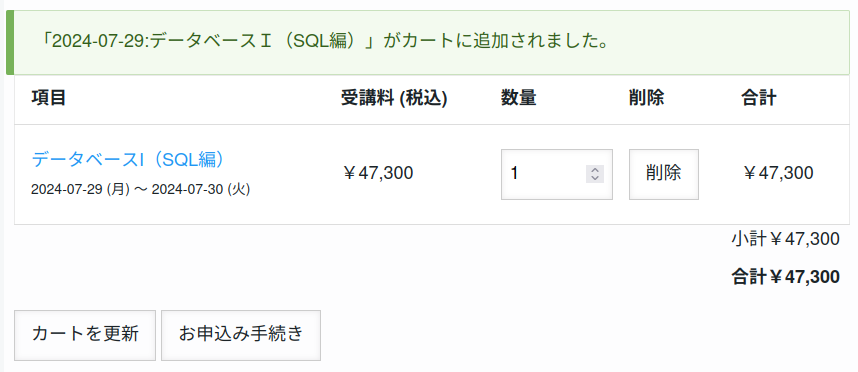Select the 削除 column header text
Screen dimensions: 858x372
[x=646, y=99]
